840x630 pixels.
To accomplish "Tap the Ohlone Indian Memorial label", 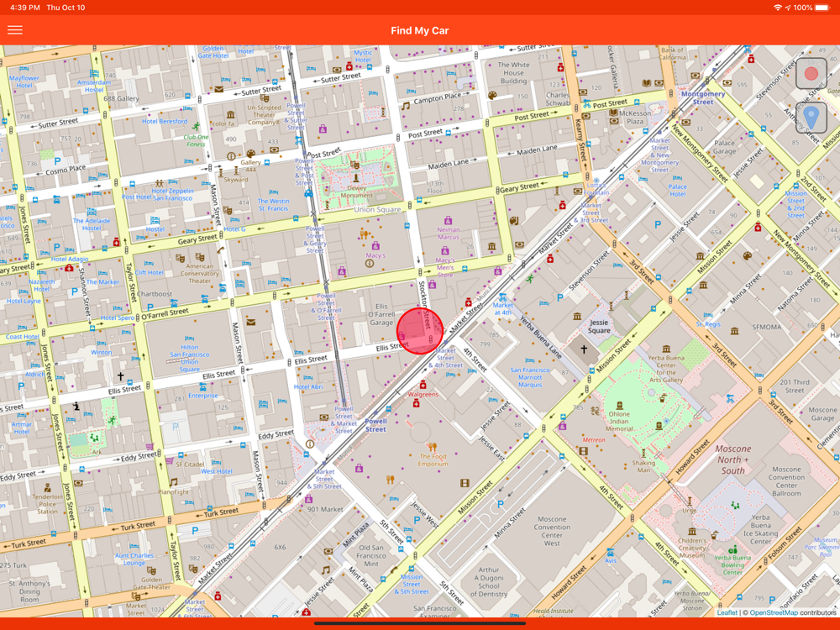I will [619, 421].
